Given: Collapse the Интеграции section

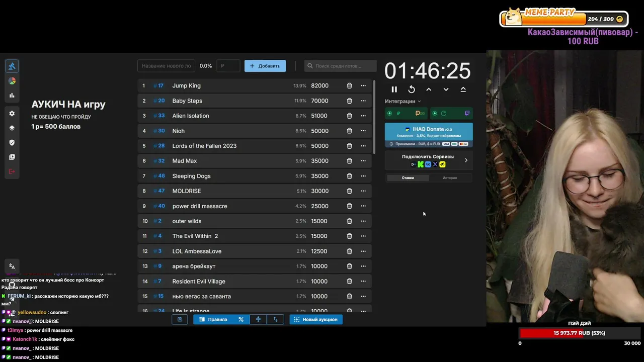Looking at the screenshot, I should (x=403, y=101).
